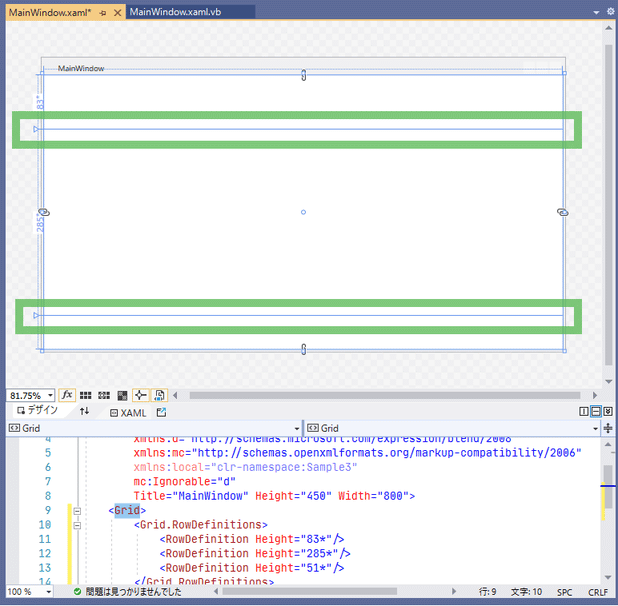Switch to vertical split layout icon
The image size is (618, 606).
point(584,412)
